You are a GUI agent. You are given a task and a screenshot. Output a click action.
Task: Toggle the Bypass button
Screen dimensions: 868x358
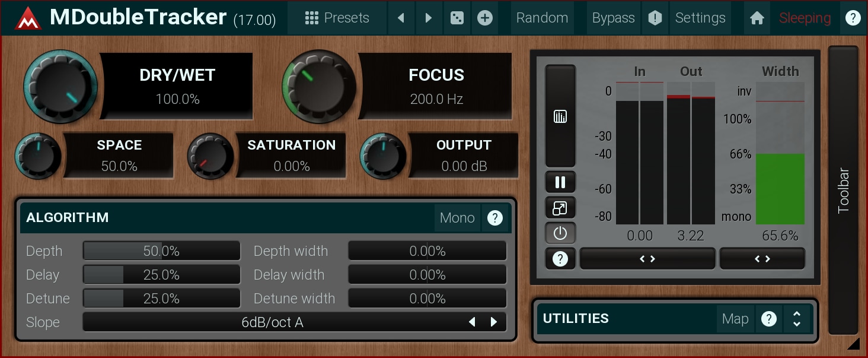pyautogui.click(x=613, y=18)
